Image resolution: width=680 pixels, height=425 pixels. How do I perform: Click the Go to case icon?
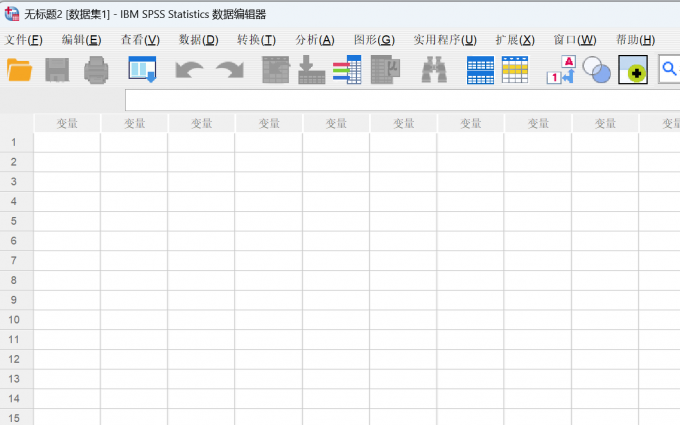tap(276, 69)
